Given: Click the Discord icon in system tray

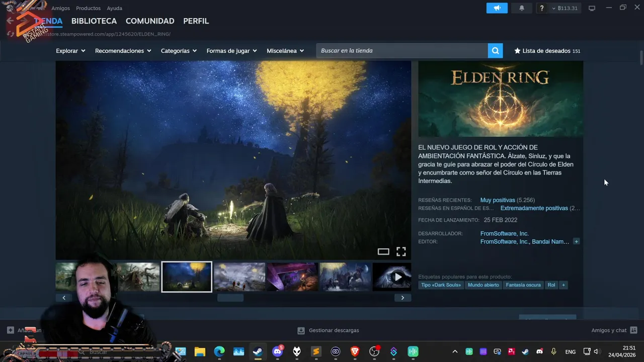Looking at the screenshot, I should (539, 352).
